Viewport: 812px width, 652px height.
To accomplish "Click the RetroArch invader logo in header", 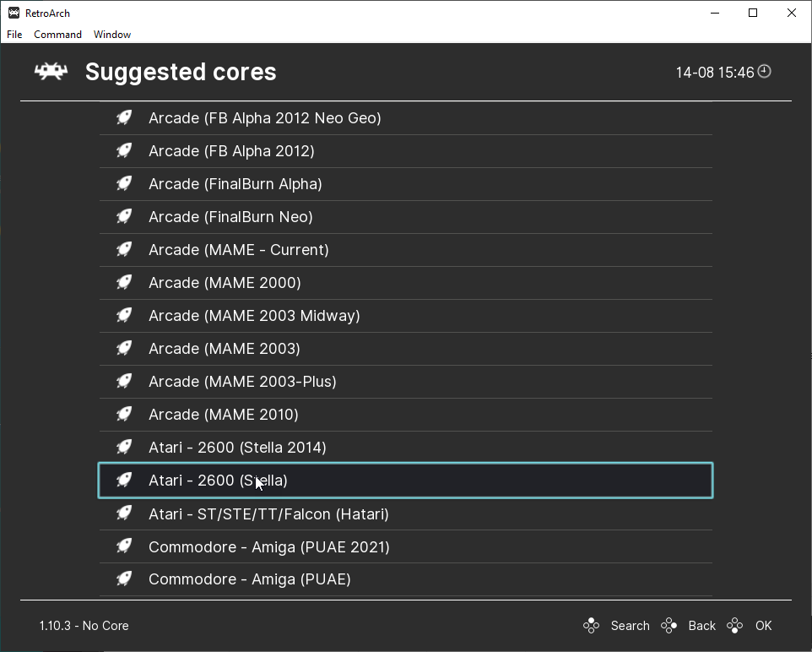I will [51, 72].
